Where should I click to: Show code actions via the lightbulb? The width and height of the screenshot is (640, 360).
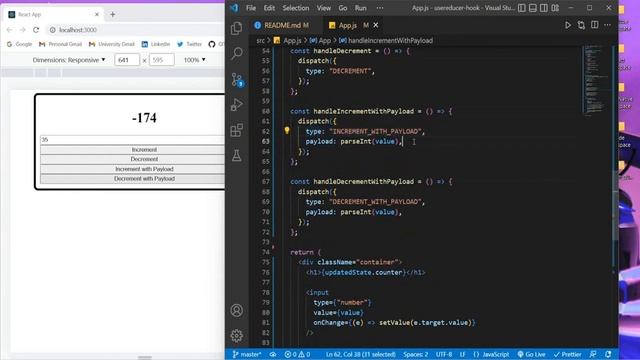pos(287,131)
